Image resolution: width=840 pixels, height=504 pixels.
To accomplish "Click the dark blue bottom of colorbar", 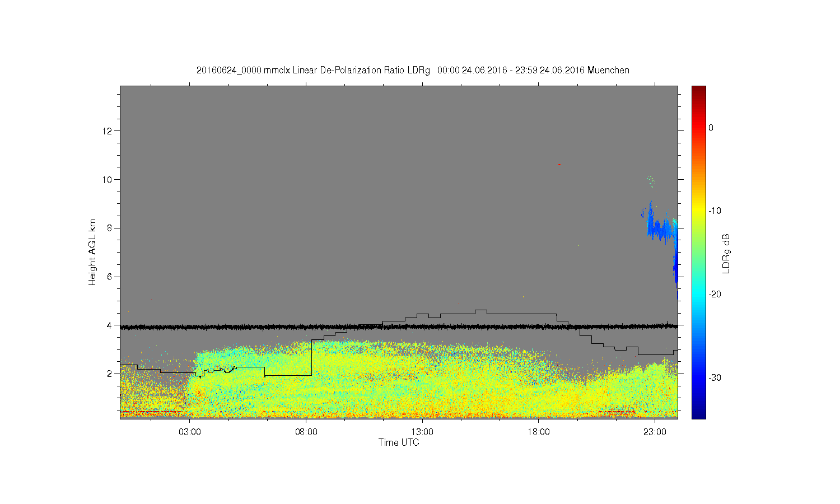I will [x=699, y=414].
